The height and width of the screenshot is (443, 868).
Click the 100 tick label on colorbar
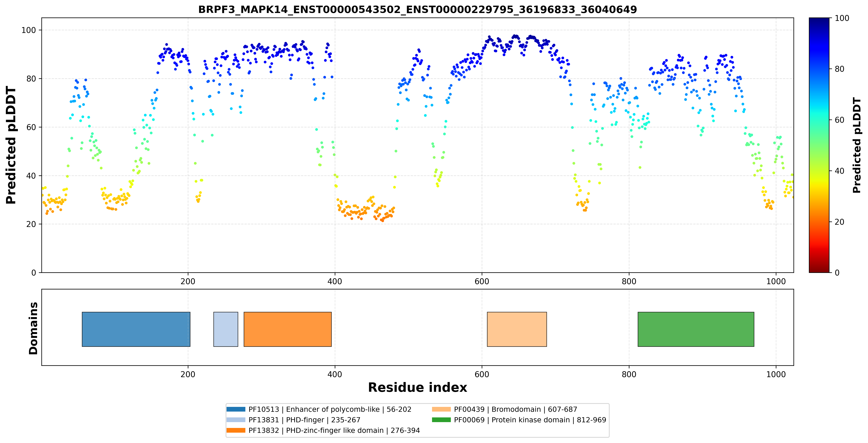842,18
